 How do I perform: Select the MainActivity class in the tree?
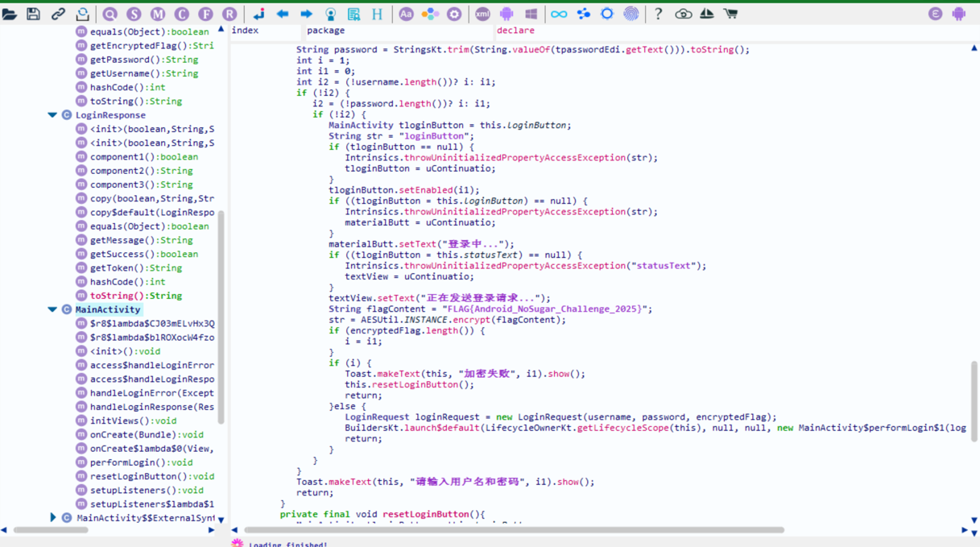(x=108, y=309)
